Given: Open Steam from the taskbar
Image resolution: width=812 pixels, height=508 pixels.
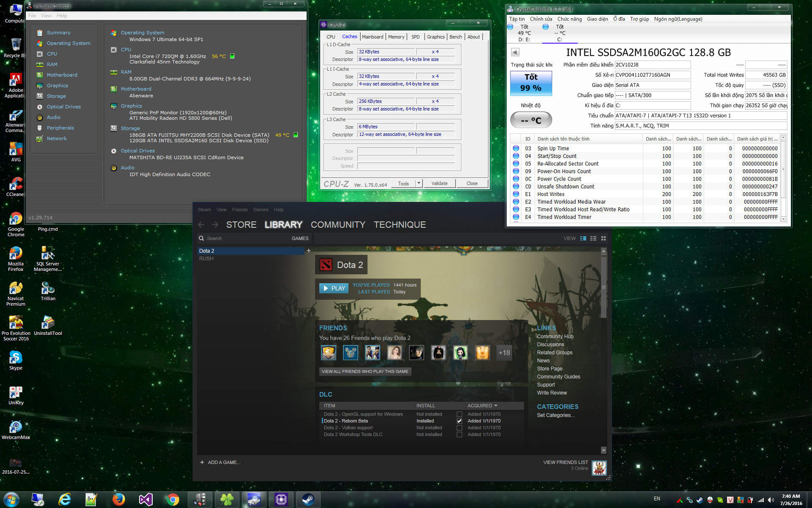Looking at the screenshot, I should click(307, 500).
